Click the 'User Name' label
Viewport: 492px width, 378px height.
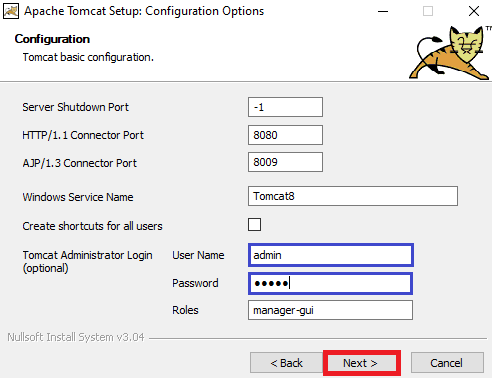(x=198, y=255)
